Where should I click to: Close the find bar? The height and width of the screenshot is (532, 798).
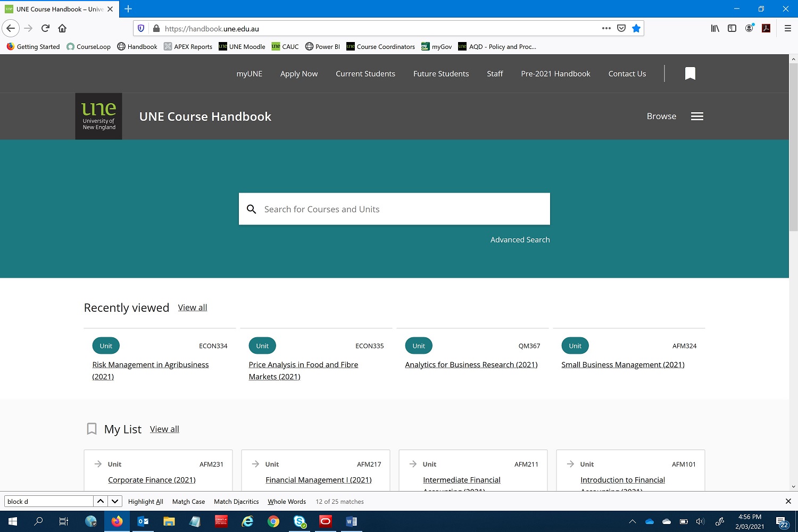tap(788, 501)
